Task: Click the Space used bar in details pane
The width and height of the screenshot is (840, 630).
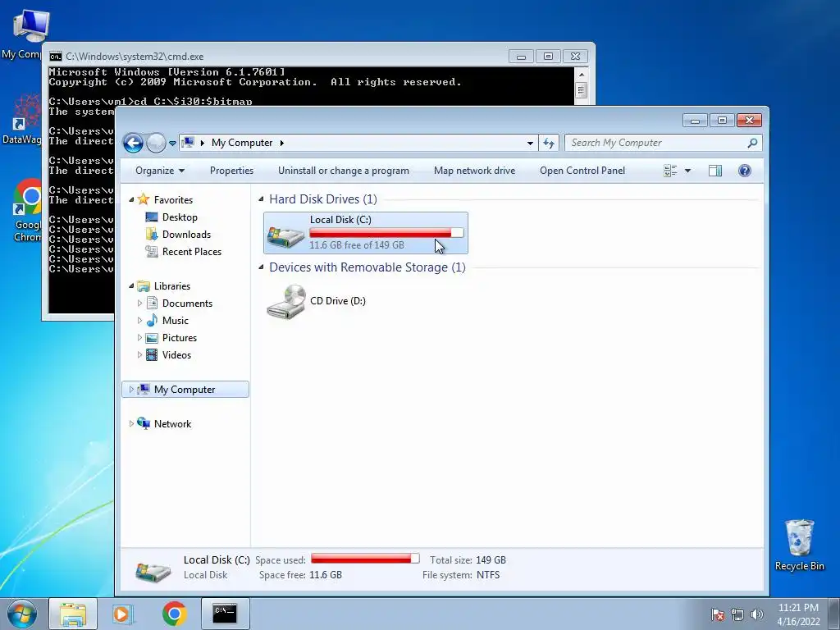Action: pos(365,558)
